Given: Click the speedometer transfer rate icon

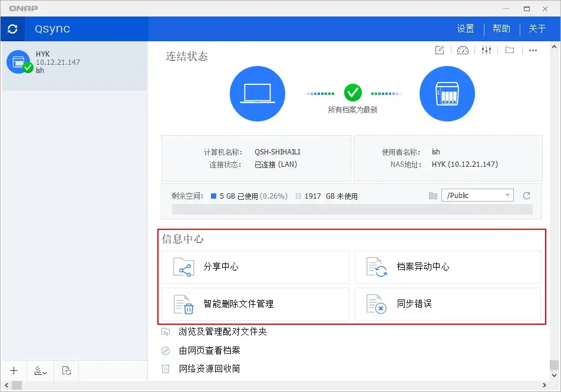Looking at the screenshot, I should (x=463, y=50).
